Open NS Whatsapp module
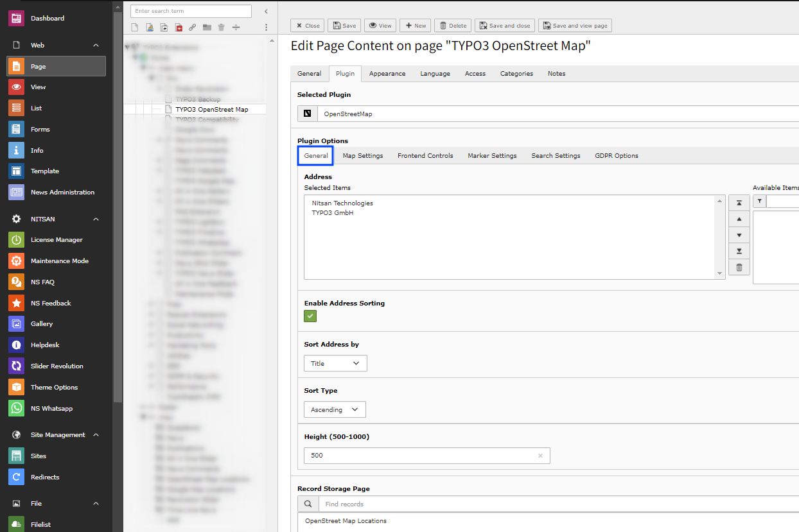The height and width of the screenshot is (532, 799). (57, 408)
